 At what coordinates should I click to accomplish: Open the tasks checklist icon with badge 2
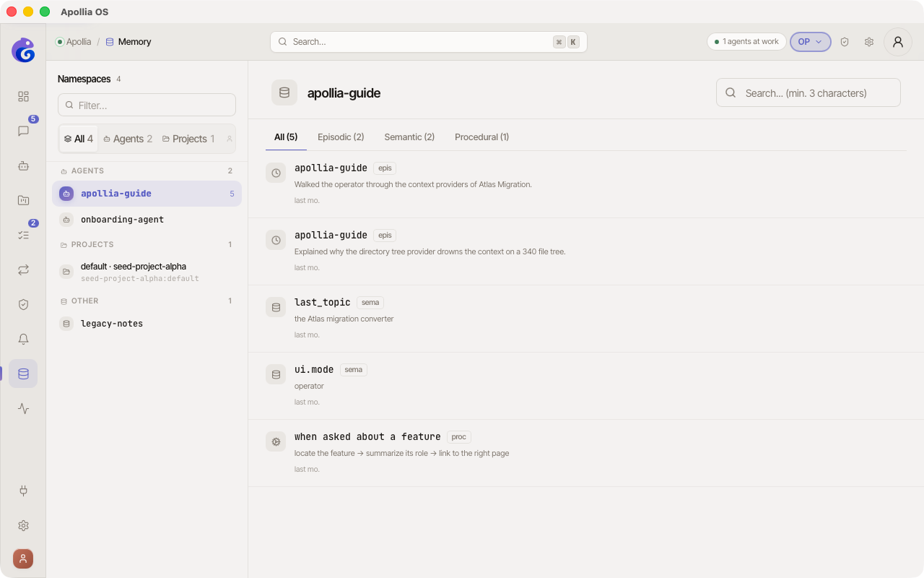click(x=23, y=235)
